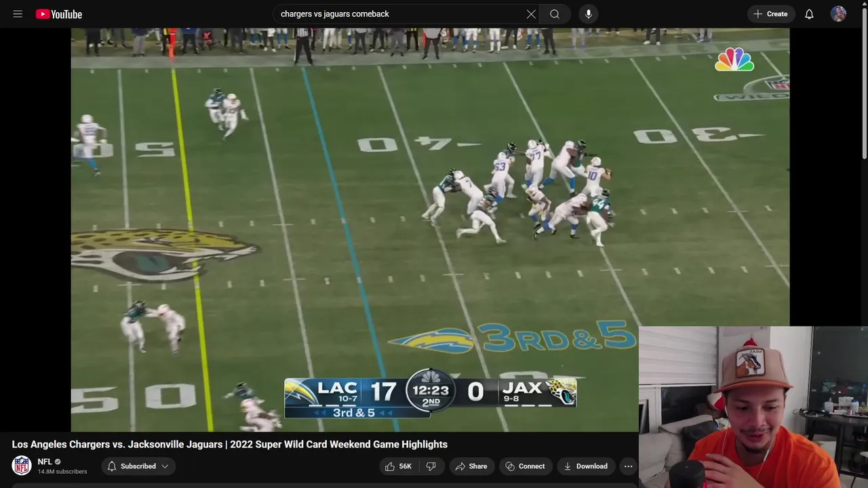868x488 pixels.
Task: Start voice search with microphone
Action: click(589, 14)
